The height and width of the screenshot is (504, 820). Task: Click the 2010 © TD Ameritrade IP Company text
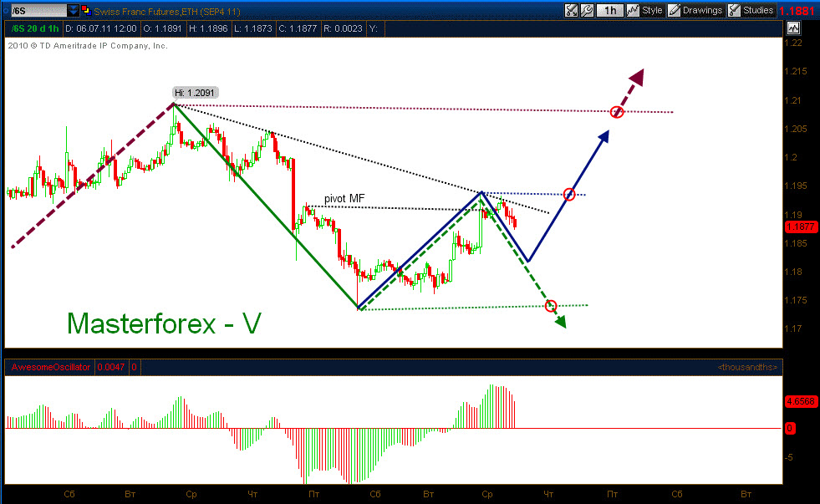click(88, 46)
